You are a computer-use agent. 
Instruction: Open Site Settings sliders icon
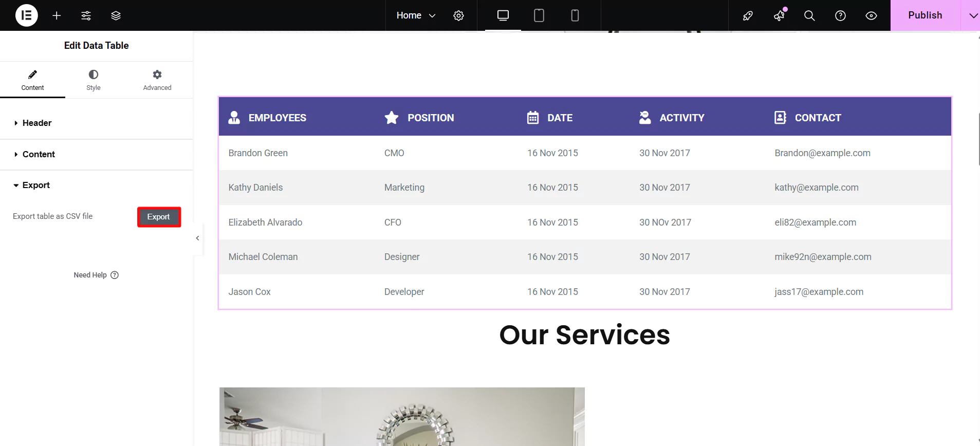pos(86,15)
